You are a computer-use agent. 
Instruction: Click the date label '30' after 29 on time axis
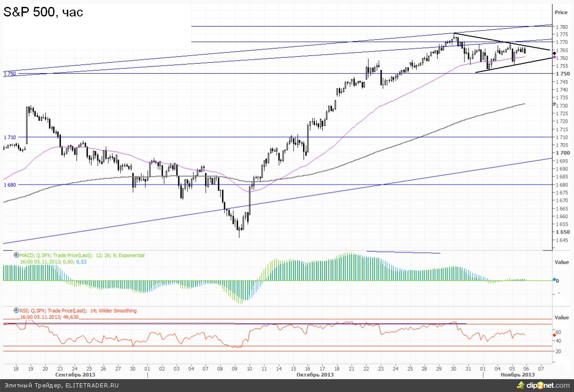(454, 368)
